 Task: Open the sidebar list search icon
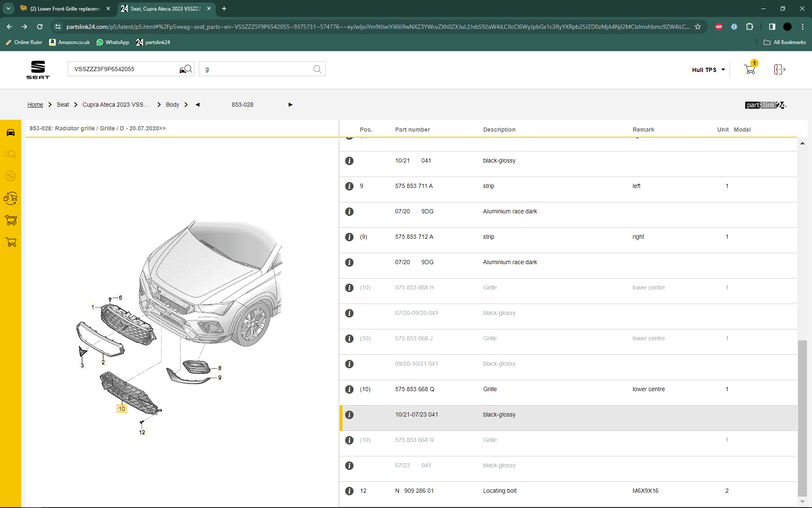coord(11,154)
